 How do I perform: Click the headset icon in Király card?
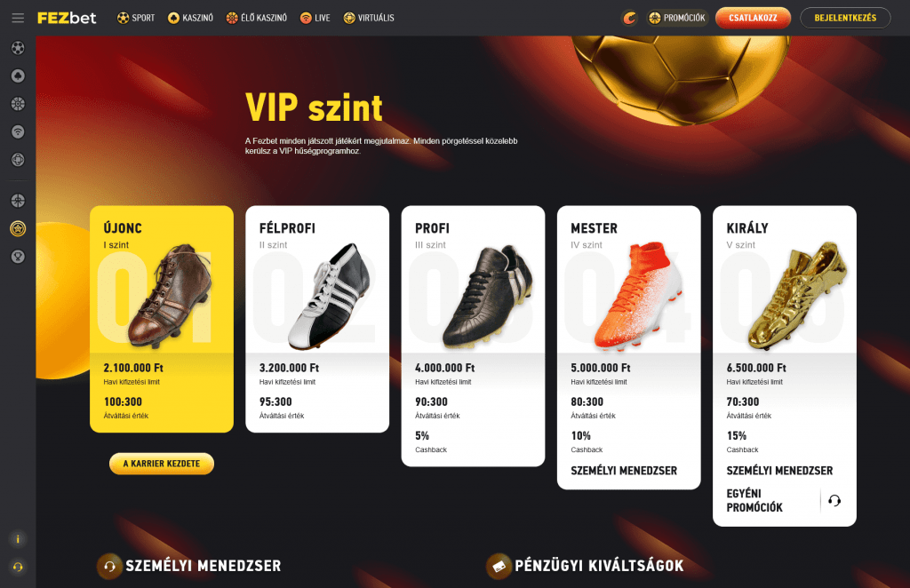pyautogui.click(x=834, y=500)
